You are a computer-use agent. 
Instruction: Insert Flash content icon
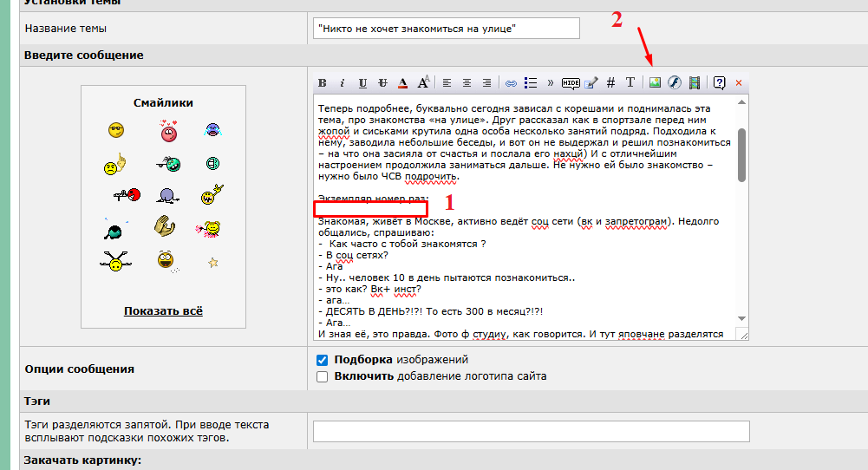[x=675, y=82]
